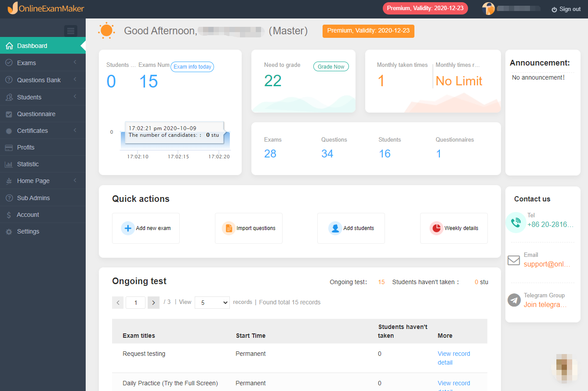Click the Statistic bar chart icon
The width and height of the screenshot is (588, 391).
(x=9, y=164)
